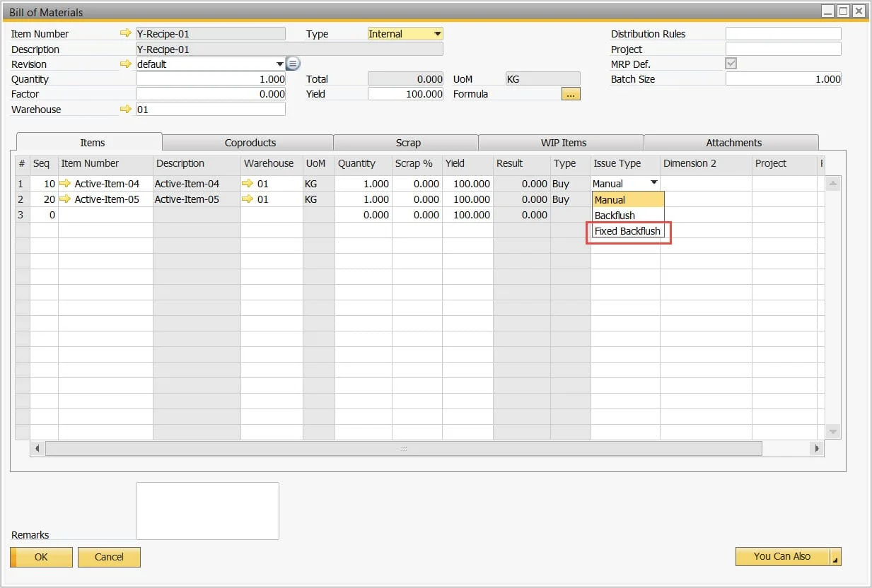Maximize the Bill of Materials window
Screen dimensions: 872x588
843,11
